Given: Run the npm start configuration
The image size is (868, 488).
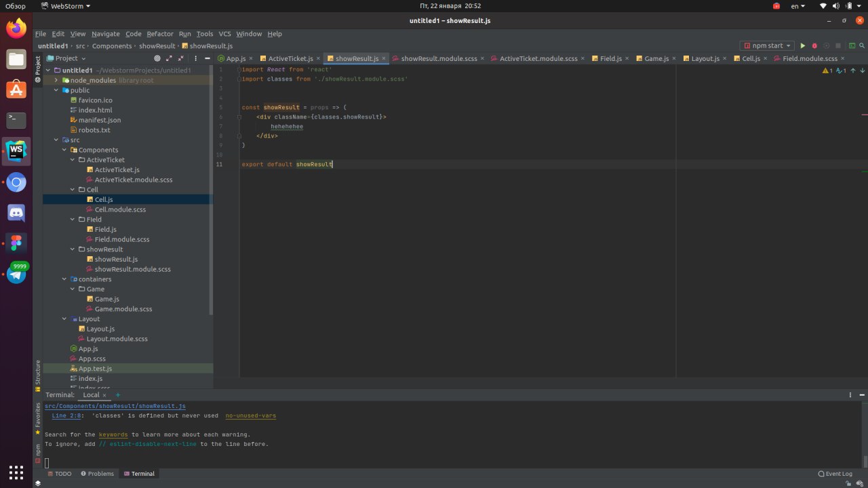Looking at the screenshot, I should [803, 45].
